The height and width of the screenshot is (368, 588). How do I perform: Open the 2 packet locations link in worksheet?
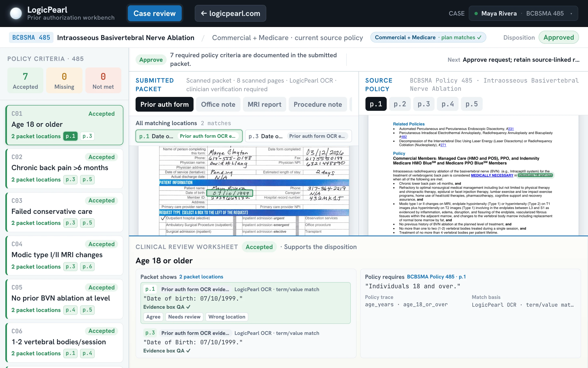click(201, 277)
